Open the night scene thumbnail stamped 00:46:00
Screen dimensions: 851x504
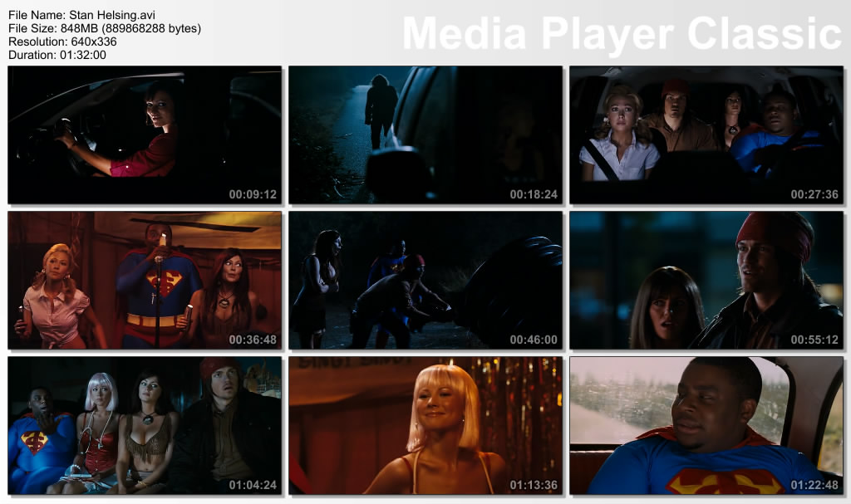coord(425,280)
